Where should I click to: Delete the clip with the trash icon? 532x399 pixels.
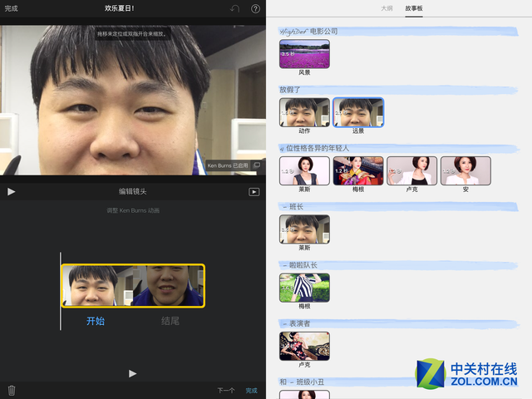point(12,390)
